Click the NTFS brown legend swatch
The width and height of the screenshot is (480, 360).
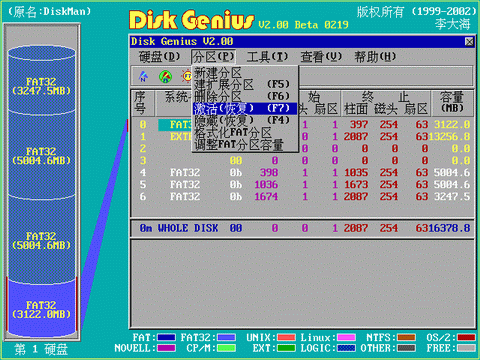tap(406, 338)
